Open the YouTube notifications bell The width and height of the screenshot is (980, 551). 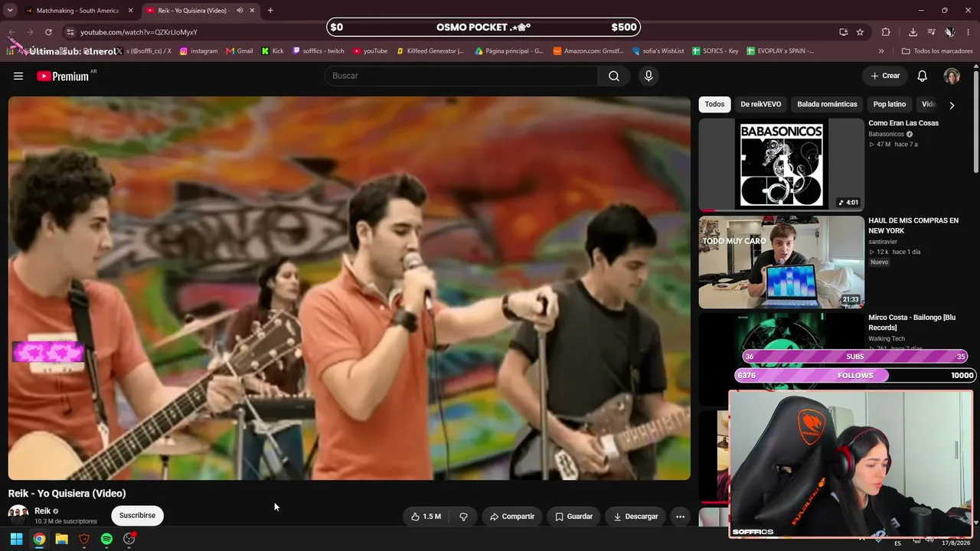(923, 76)
